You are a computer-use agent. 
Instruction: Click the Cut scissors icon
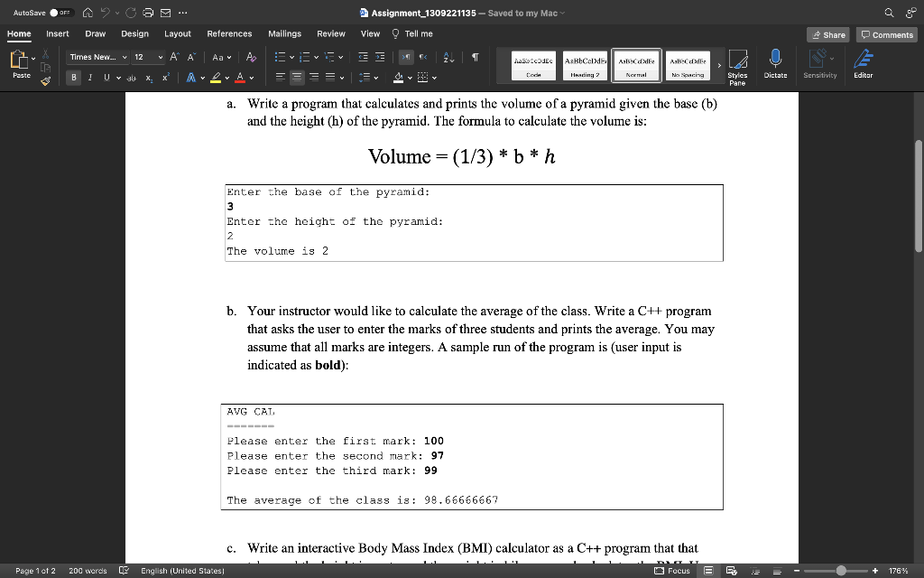tap(45, 55)
